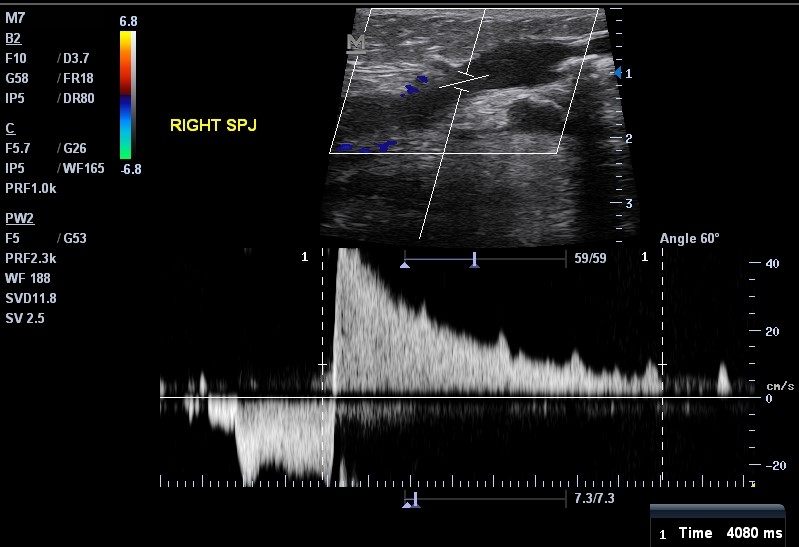The width and height of the screenshot is (799, 547).
Task: Select the RIGHT SPJ annotation label
Action: click(214, 125)
